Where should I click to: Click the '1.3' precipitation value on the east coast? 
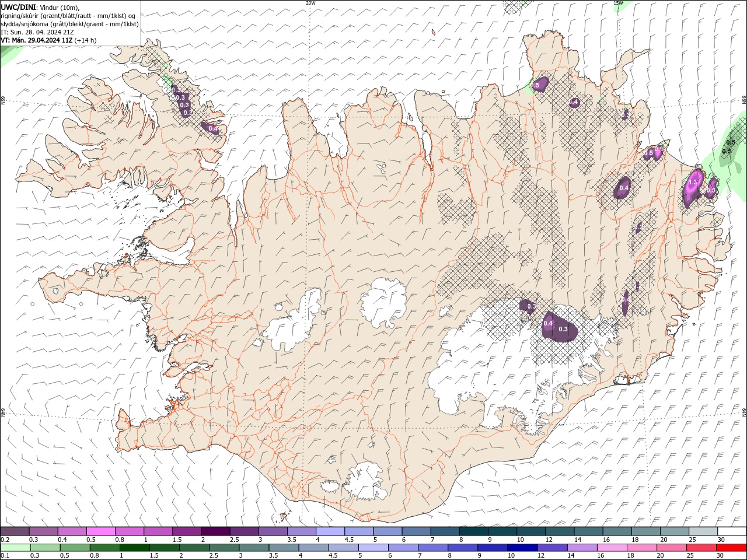693,183
